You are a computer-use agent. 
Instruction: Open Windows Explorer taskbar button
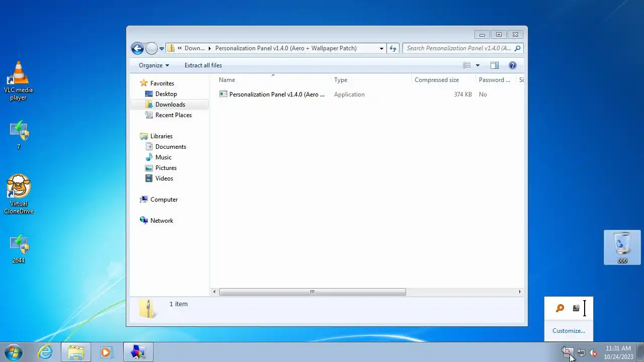(76, 352)
